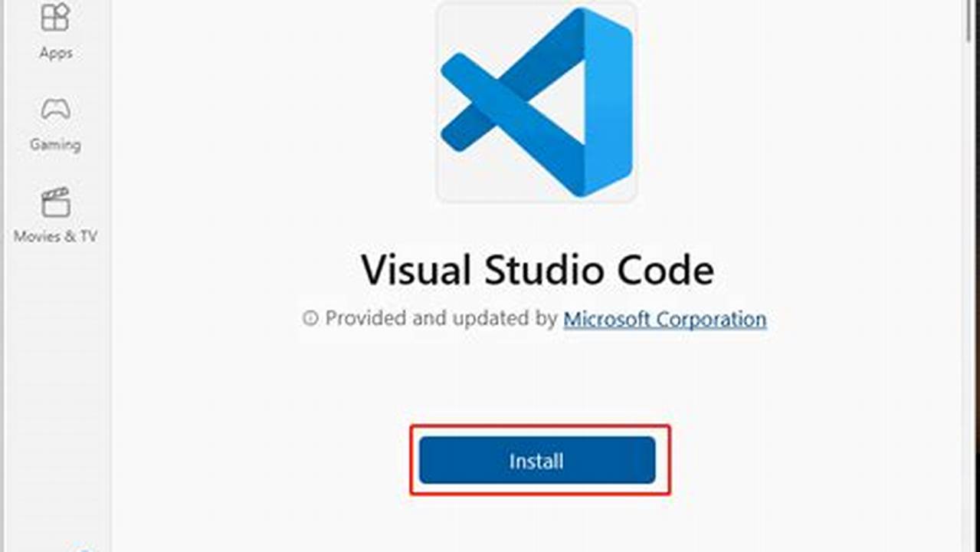This screenshot has width=980, height=552.
Task: Switch to Gaming via its text label
Action: click(x=55, y=144)
